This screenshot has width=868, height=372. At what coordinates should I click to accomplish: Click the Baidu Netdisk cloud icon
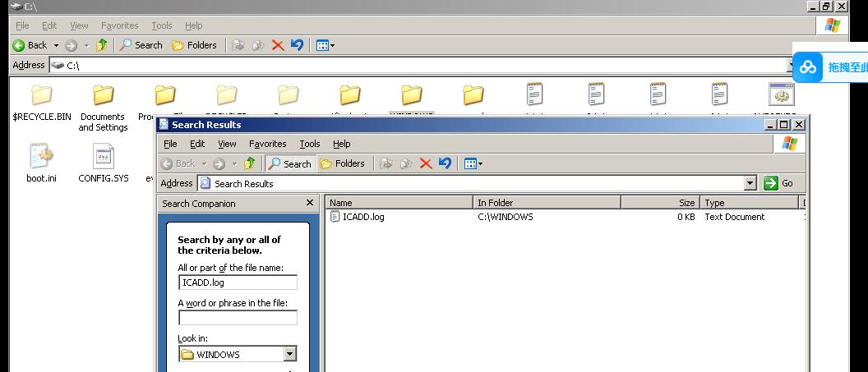808,67
